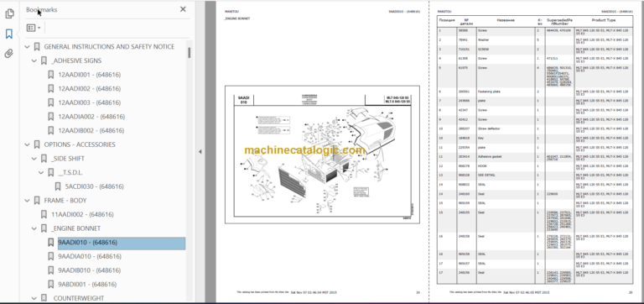This screenshot has width=644, height=304.
Task: Collapse GENERAL INSTRUCTIONS AND SAFETY NOTICE bookmark
Action: tap(27, 47)
